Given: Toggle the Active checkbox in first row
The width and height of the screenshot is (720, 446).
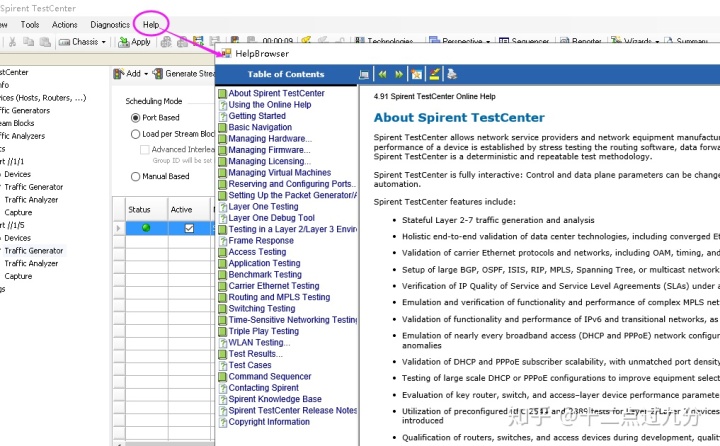Looking at the screenshot, I should click(x=189, y=228).
